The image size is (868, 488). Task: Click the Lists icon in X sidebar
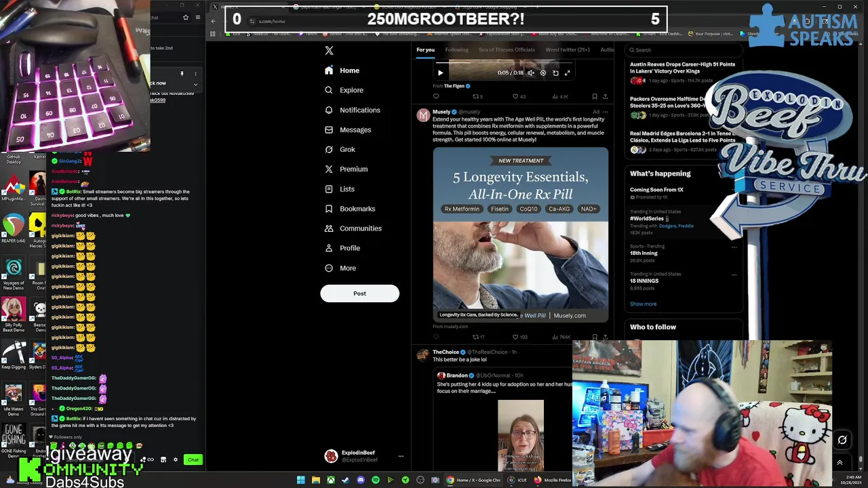pyautogui.click(x=329, y=189)
